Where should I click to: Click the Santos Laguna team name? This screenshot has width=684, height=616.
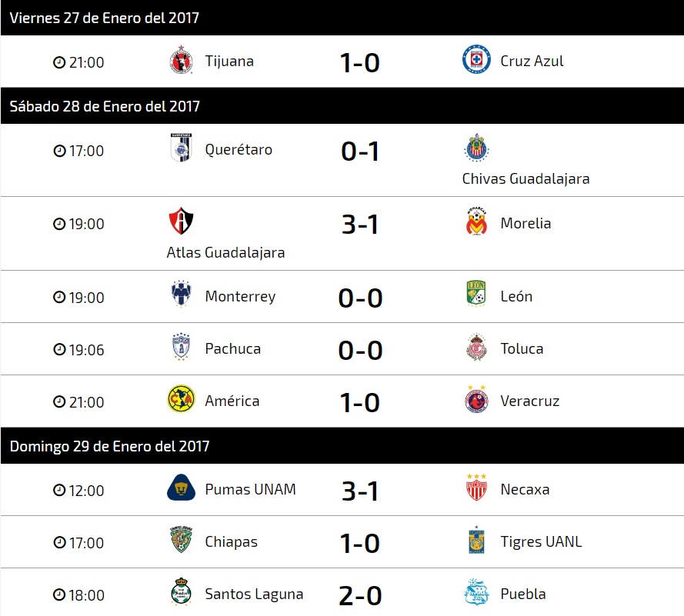(x=254, y=594)
